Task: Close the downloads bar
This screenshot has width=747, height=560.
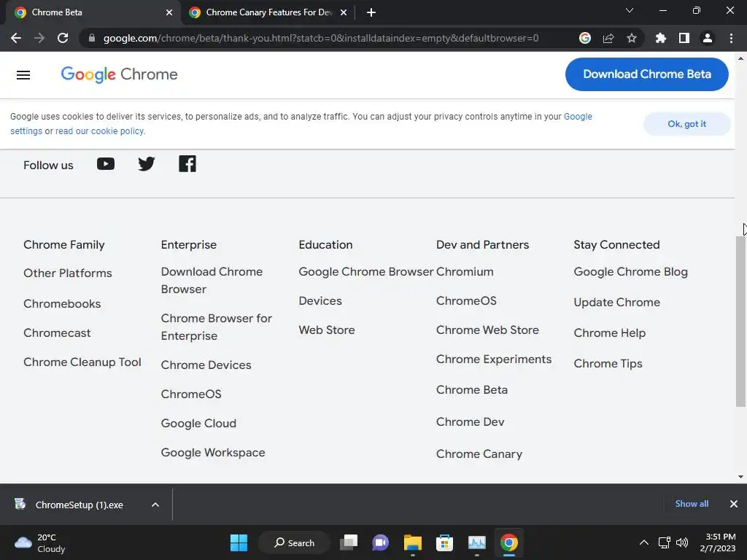Action: (x=734, y=504)
